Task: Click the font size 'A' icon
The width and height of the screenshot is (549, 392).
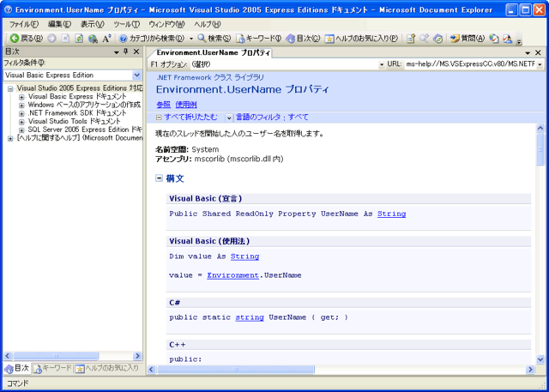Action: click(106, 38)
